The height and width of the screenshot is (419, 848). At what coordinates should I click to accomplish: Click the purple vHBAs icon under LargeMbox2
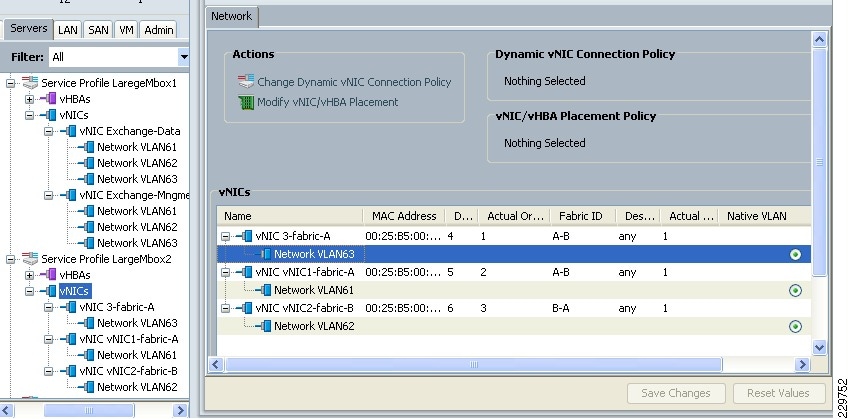pyautogui.click(x=50, y=275)
